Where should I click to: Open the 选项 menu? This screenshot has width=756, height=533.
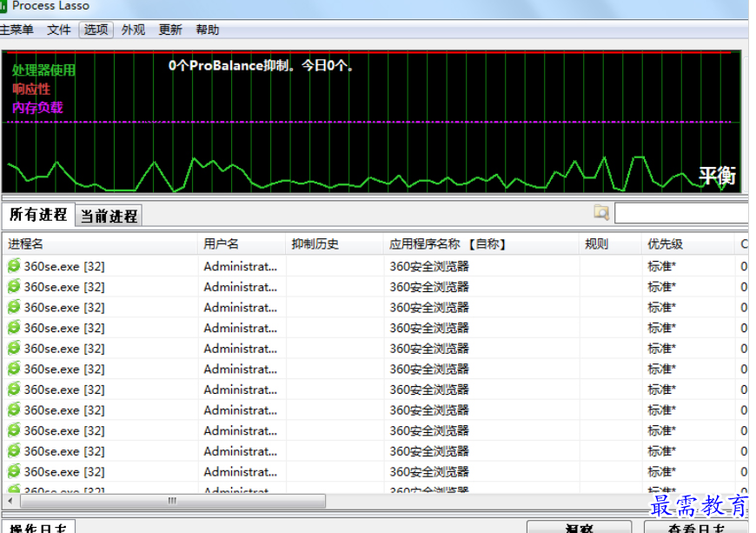pos(96,30)
